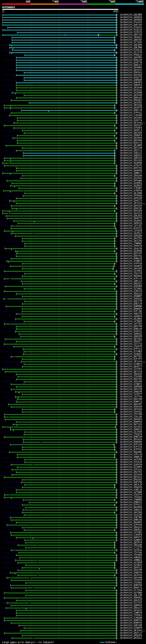
Task: Select hit label UniRef100_Q9XFL6
Action: [131, 567]
